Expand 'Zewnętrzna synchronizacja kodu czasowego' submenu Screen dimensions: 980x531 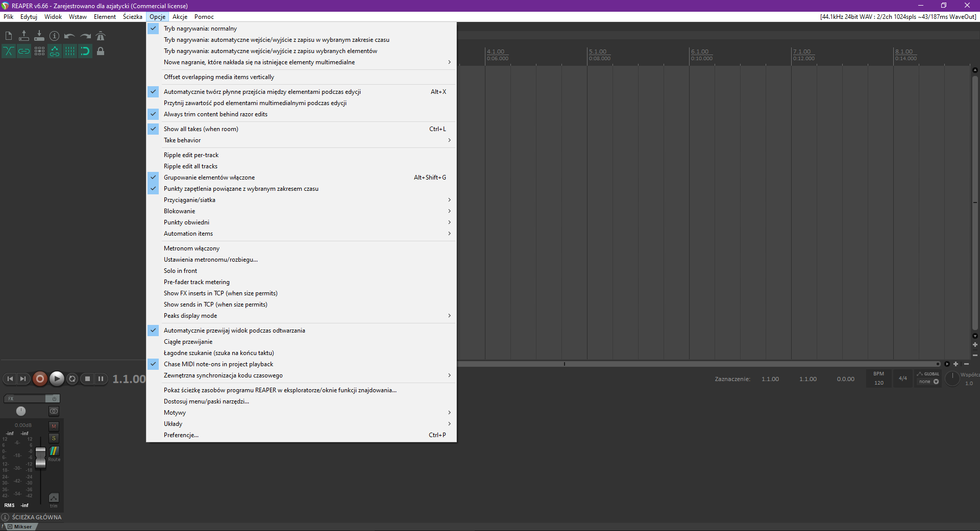click(x=301, y=375)
